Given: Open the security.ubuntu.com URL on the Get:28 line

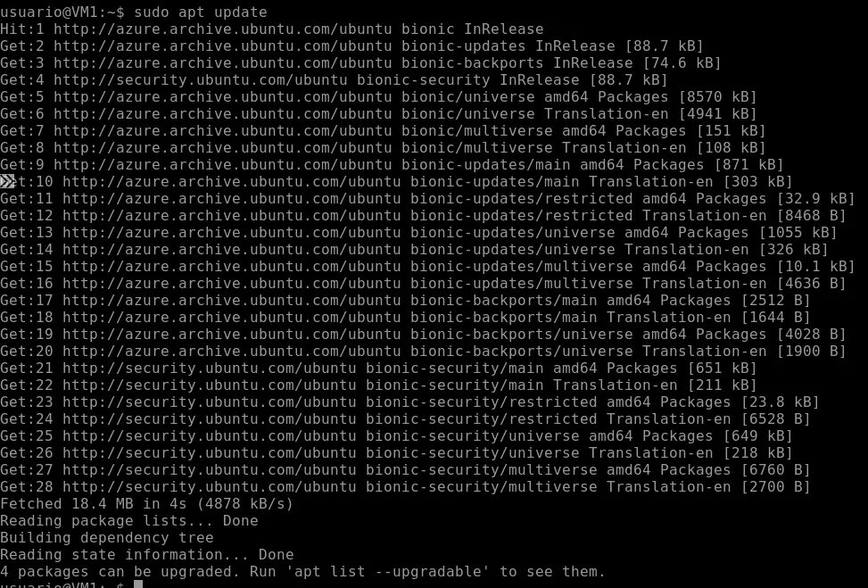Looking at the screenshot, I should pyautogui.click(x=210, y=486).
